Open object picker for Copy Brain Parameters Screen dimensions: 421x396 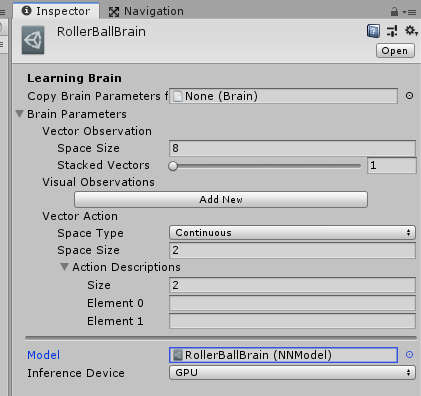click(410, 96)
